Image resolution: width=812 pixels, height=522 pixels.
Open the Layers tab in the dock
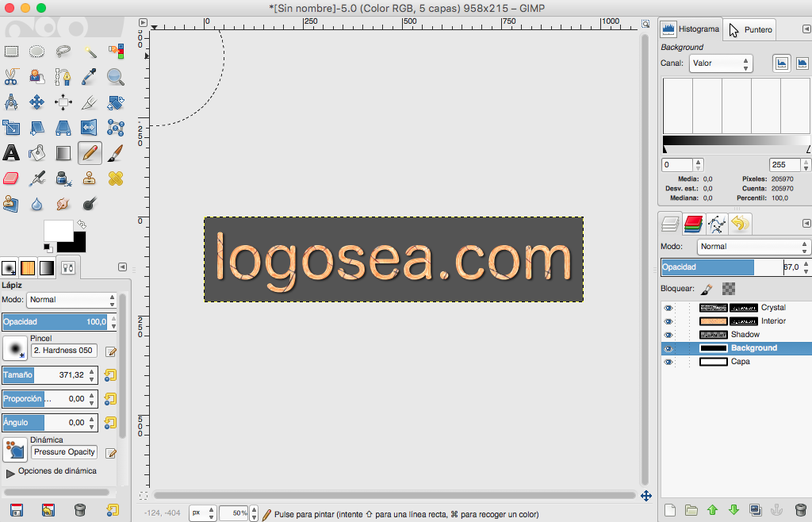(x=670, y=224)
